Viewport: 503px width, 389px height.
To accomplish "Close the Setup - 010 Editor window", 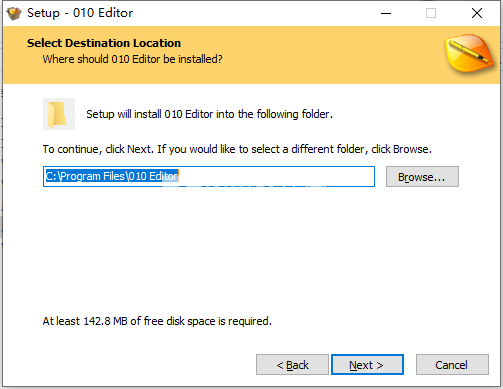I will (x=477, y=13).
